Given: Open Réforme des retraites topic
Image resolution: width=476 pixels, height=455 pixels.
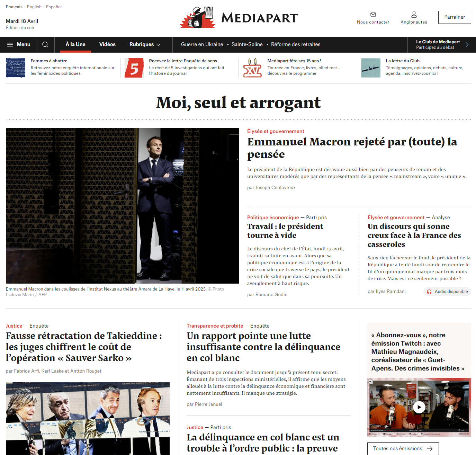Looking at the screenshot, I should pyautogui.click(x=296, y=45).
